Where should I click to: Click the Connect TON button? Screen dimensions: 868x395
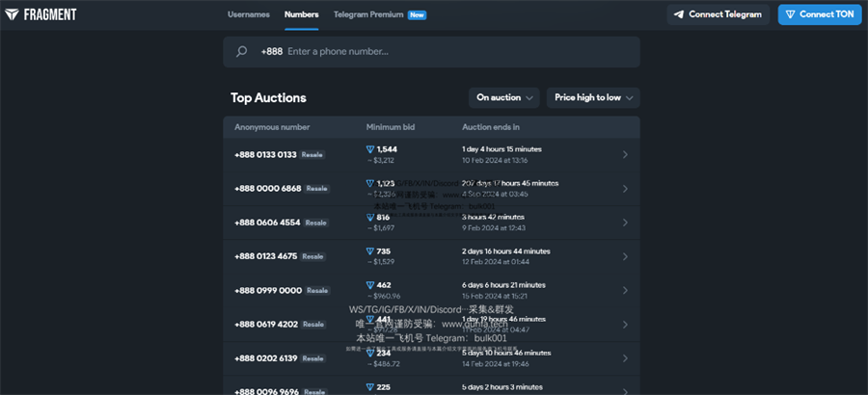[820, 15]
